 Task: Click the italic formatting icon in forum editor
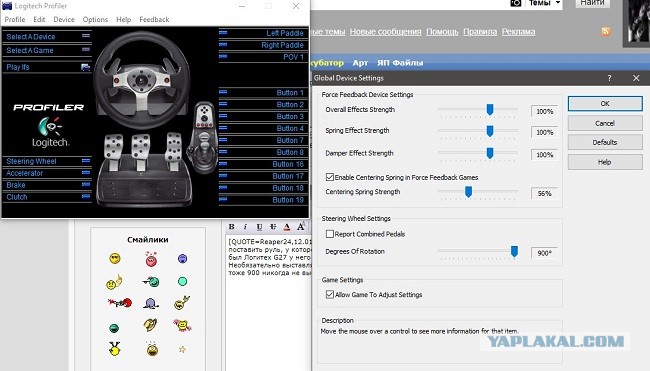245,226
